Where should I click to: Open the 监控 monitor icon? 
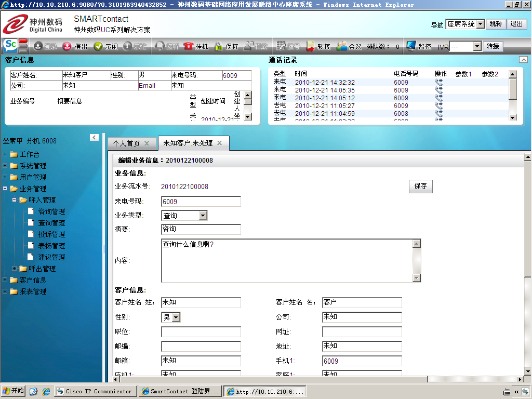(411, 46)
